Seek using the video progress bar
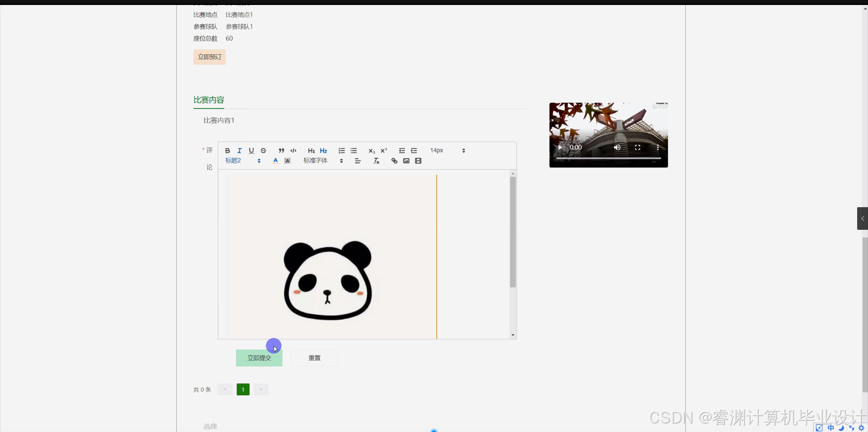 [609, 158]
